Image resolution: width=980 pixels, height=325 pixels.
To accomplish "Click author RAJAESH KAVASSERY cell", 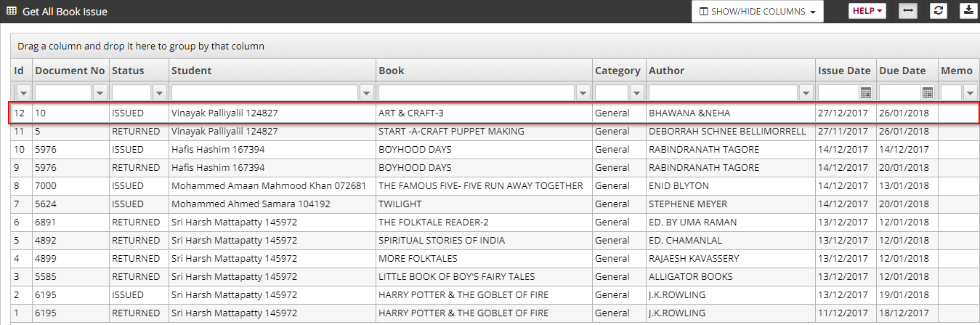I will (x=731, y=258).
